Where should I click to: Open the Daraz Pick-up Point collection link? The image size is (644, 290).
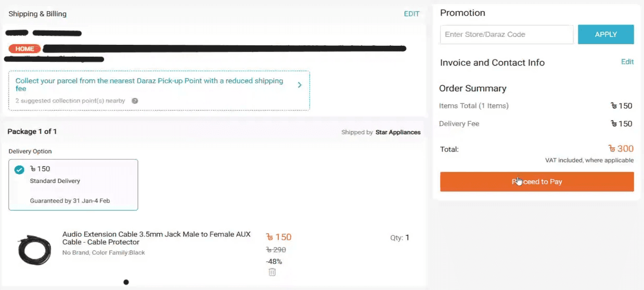(x=149, y=85)
